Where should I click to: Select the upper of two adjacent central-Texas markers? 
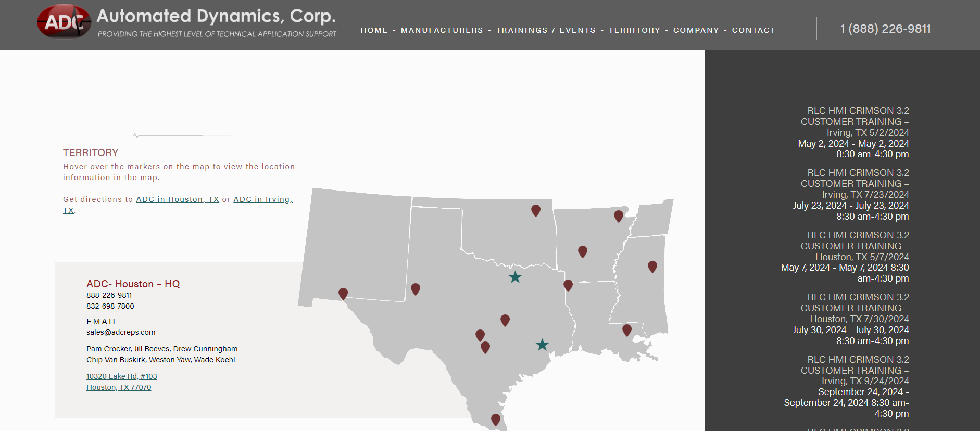tap(480, 335)
